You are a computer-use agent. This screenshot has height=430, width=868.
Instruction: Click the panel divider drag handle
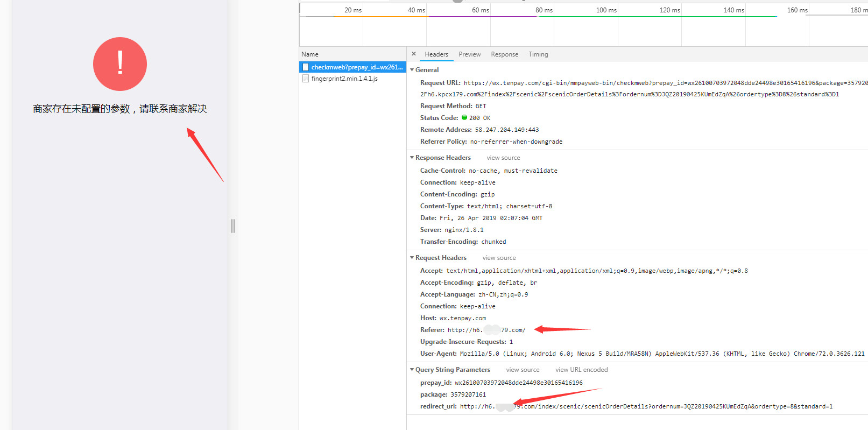233,226
